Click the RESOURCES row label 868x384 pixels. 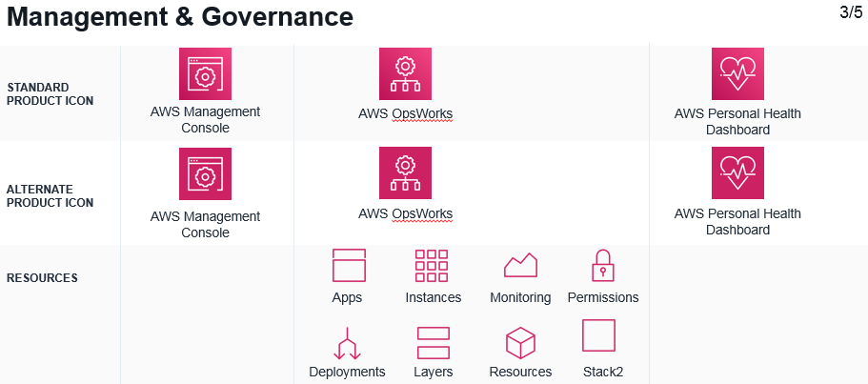point(42,278)
